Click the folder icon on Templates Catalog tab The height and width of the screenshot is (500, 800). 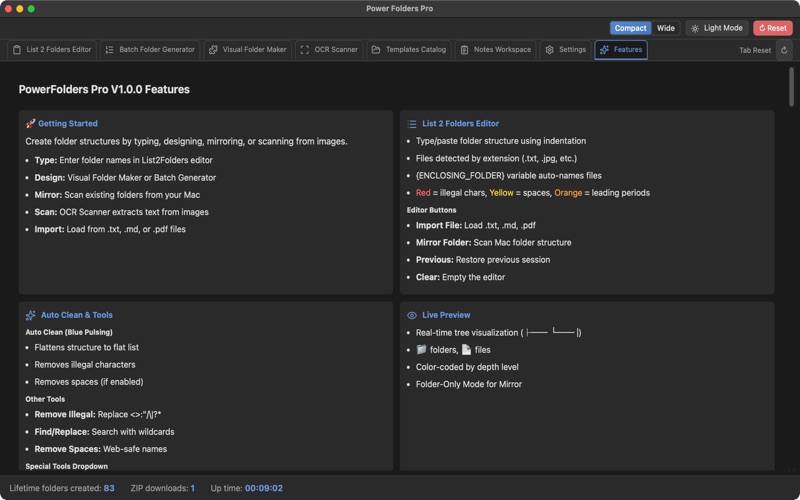tap(376, 50)
